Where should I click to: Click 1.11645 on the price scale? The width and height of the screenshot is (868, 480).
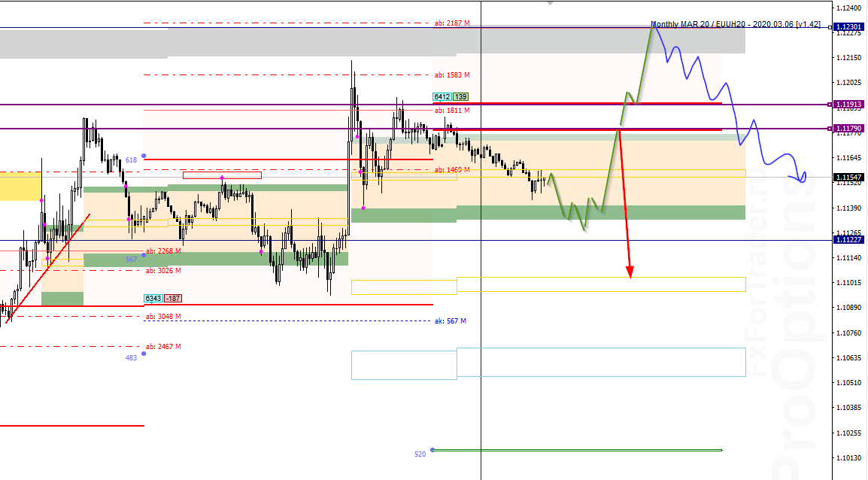[x=848, y=158]
